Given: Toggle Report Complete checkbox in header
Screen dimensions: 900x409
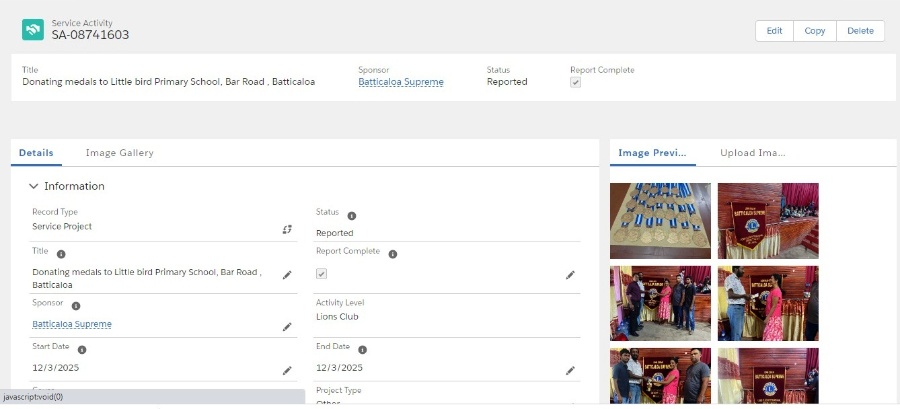Looking at the screenshot, I should click(x=575, y=83).
